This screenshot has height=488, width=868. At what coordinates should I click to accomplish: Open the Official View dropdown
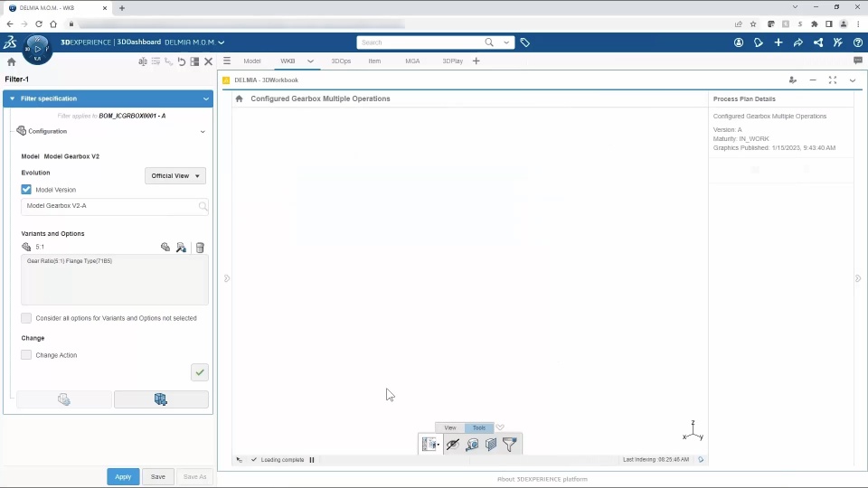click(x=175, y=176)
